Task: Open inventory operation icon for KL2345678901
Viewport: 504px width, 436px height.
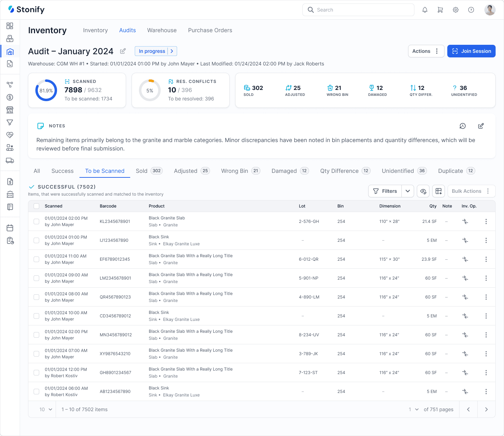Action: pos(465,221)
